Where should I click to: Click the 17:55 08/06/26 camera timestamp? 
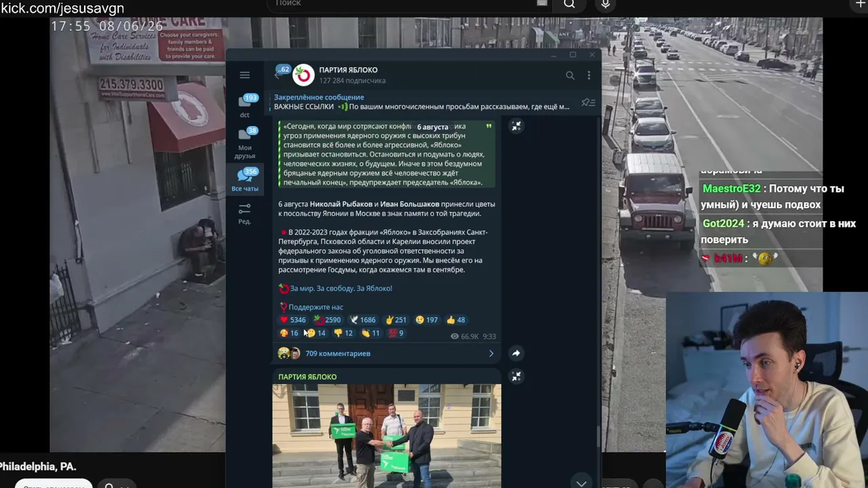click(x=107, y=26)
